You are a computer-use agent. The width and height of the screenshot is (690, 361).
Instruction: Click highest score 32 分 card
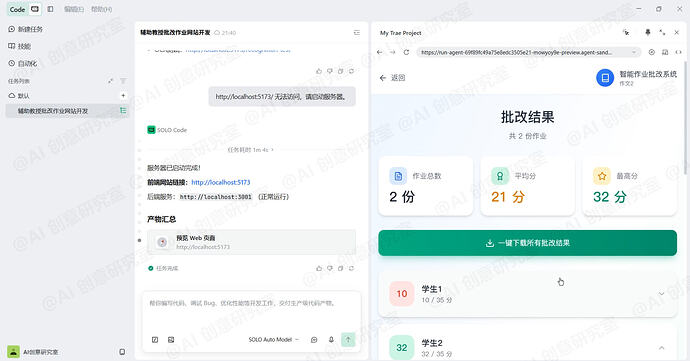click(629, 186)
